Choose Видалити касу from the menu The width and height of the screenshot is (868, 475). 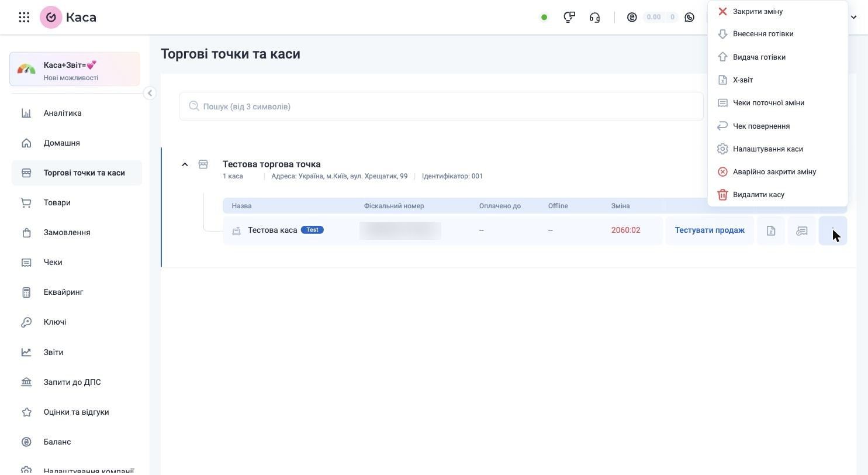pyautogui.click(x=777, y=194)
